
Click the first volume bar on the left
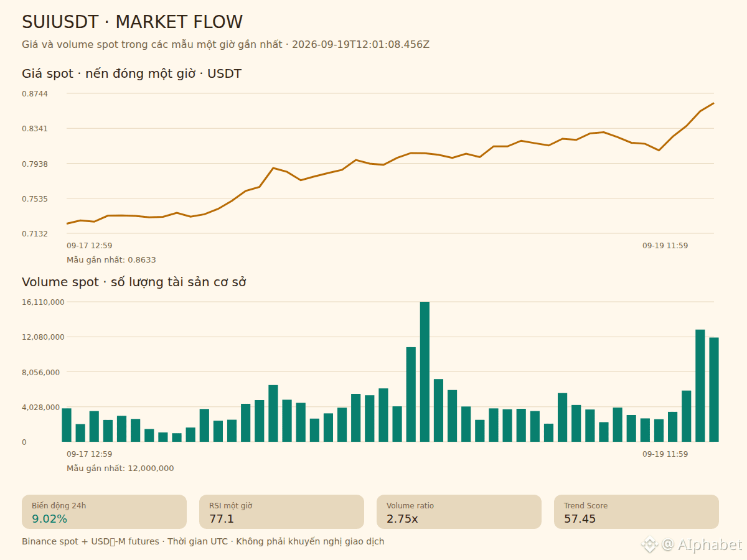pyautogui.click(x=67, y=425)
